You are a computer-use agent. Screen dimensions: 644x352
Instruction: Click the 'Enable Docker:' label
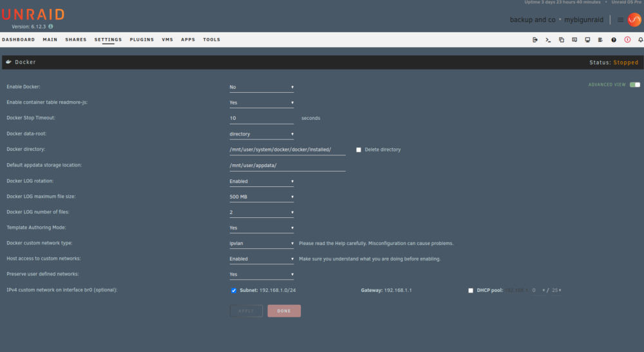point(23,87)
